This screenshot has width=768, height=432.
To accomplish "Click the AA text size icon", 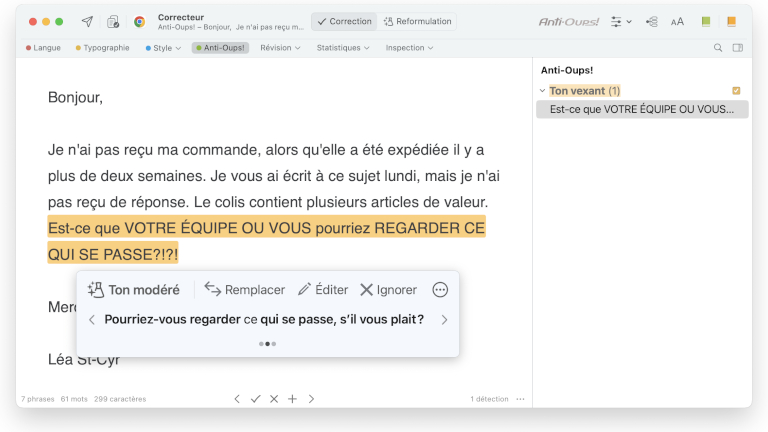I will pyautogui.click(x=677, y=22).
